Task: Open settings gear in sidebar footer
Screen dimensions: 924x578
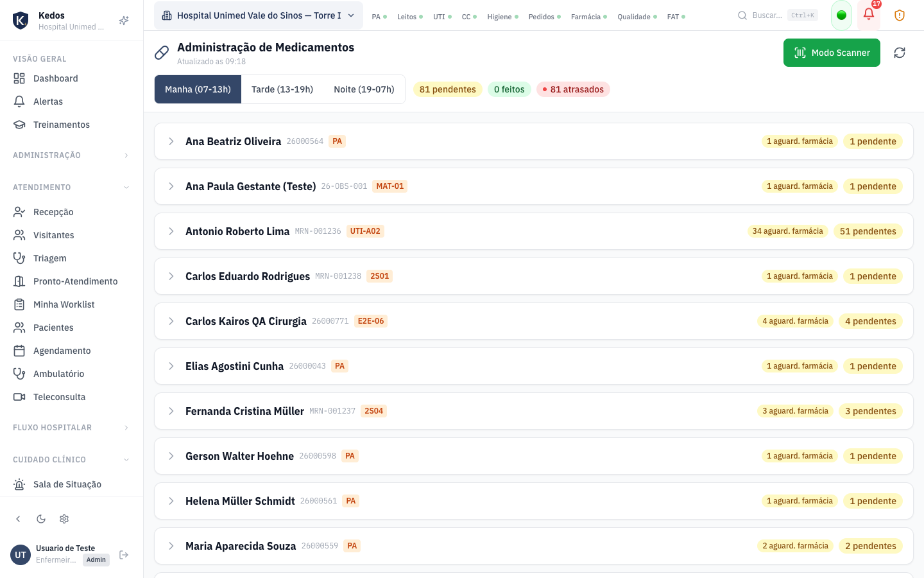Action: coord(64,519)
